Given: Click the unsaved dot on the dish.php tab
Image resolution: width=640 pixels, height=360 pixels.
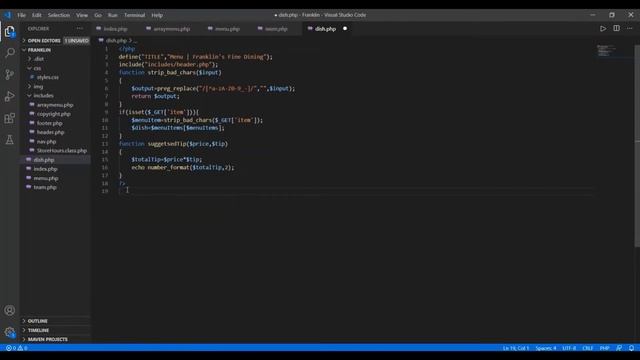Looking at the screenshot, I should tap(345, 29).
